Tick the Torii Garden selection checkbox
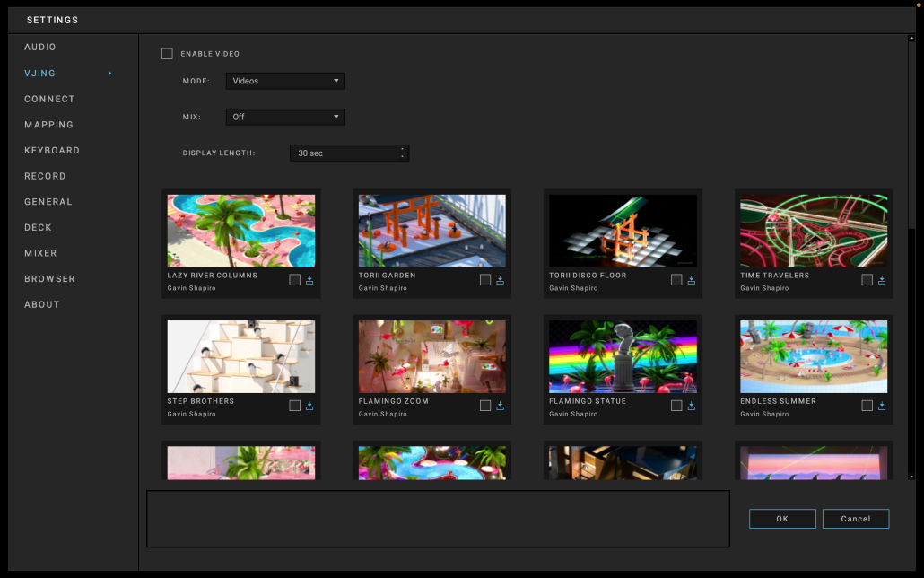This screenshot has width=924, height=578. (x=485, y=280)
